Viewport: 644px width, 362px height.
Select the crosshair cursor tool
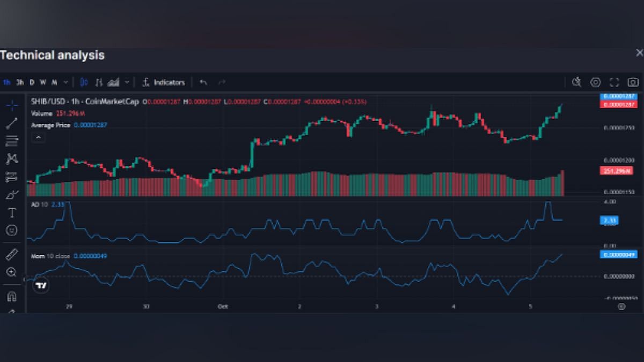click(x=12, y=105)
